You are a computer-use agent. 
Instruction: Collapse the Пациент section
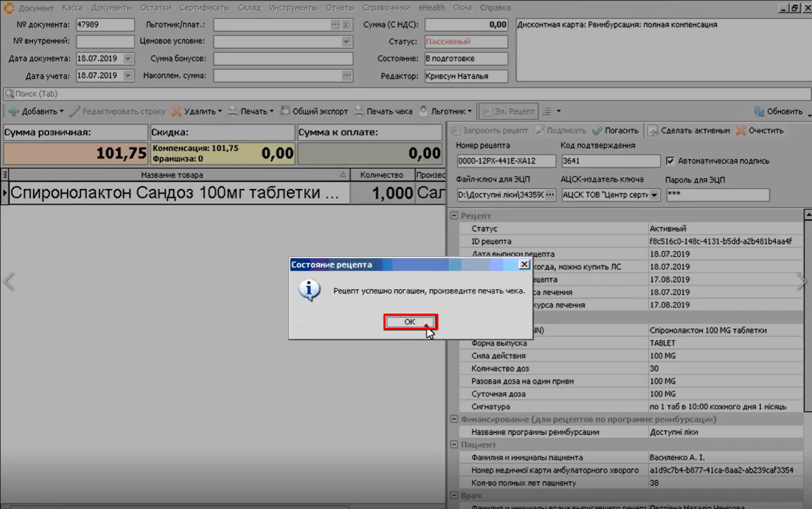coord(454,444)
